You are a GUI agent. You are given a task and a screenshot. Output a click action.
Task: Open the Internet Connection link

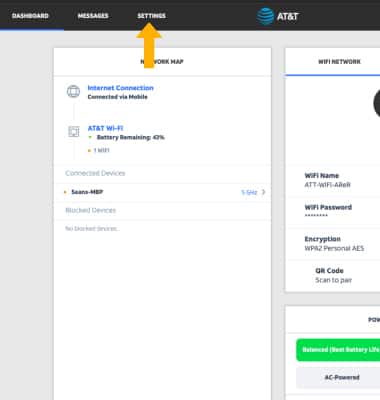(x=121, y=88)
